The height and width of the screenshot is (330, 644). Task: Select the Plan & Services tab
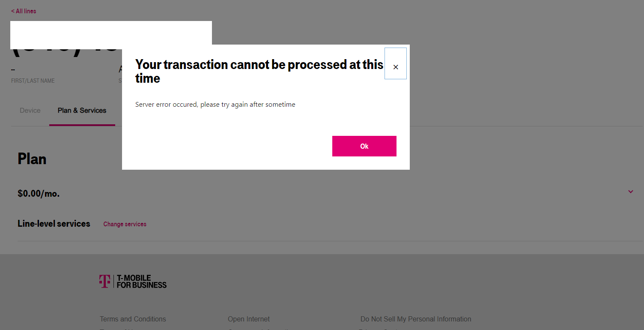(82, 110)
